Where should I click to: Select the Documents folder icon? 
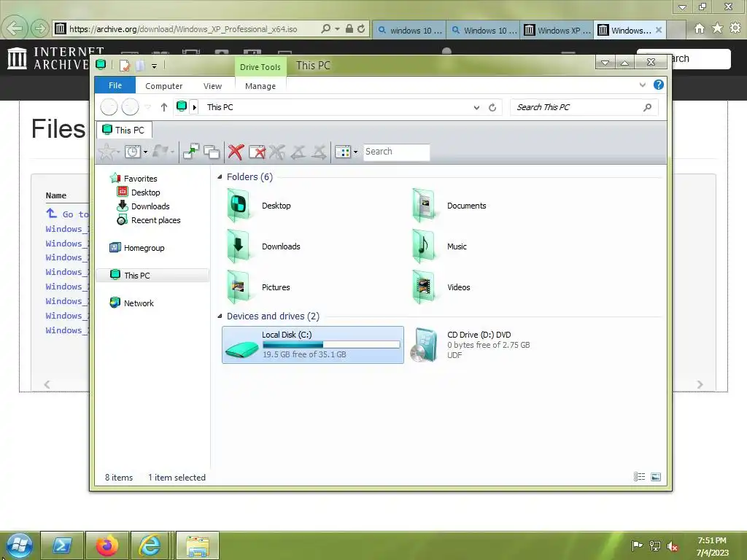(424, 206)
